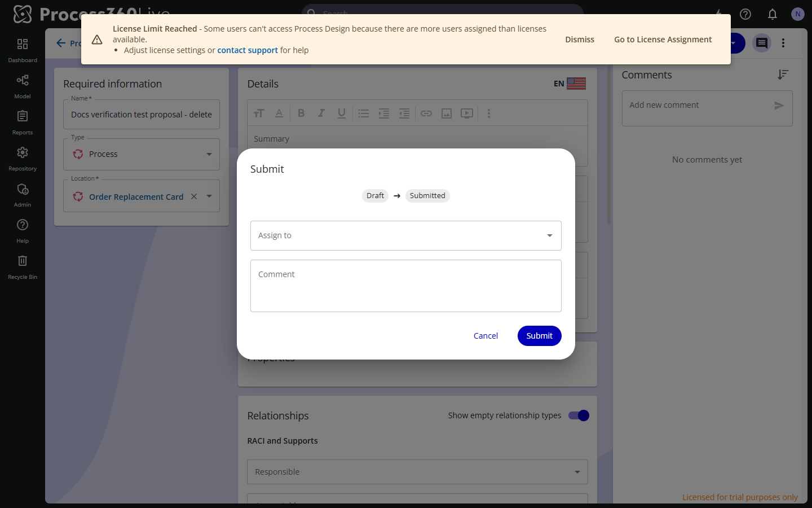Select the US flag language switcher

[576, 84]
